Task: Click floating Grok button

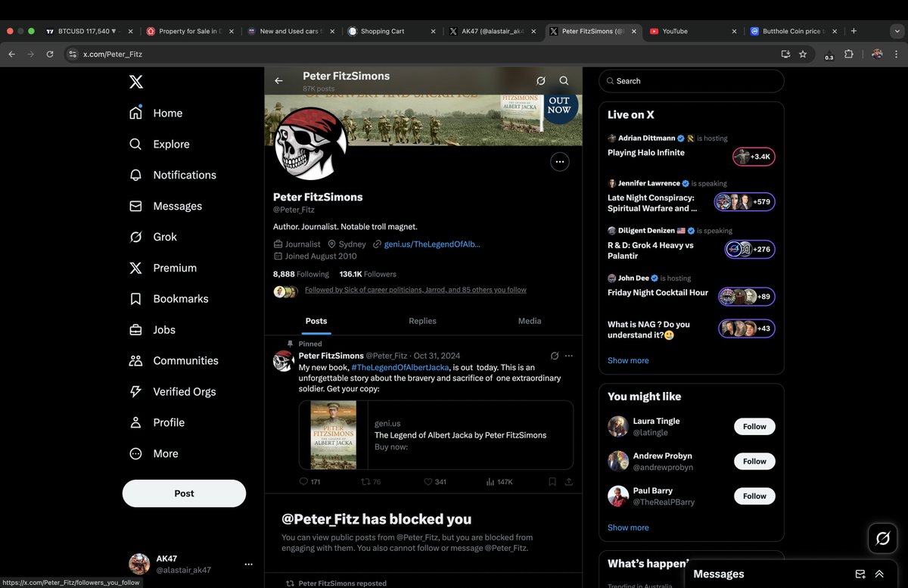Action: pos(882,538)
